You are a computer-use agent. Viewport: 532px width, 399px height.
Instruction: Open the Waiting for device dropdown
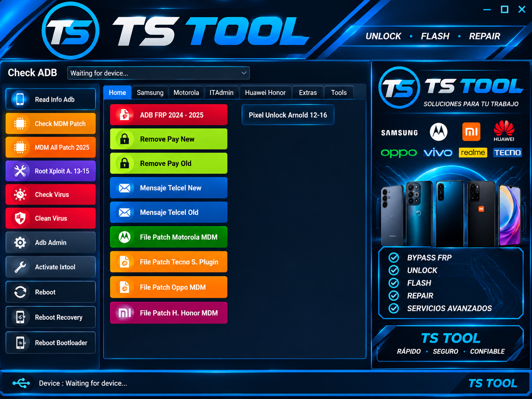coord(158,73)
